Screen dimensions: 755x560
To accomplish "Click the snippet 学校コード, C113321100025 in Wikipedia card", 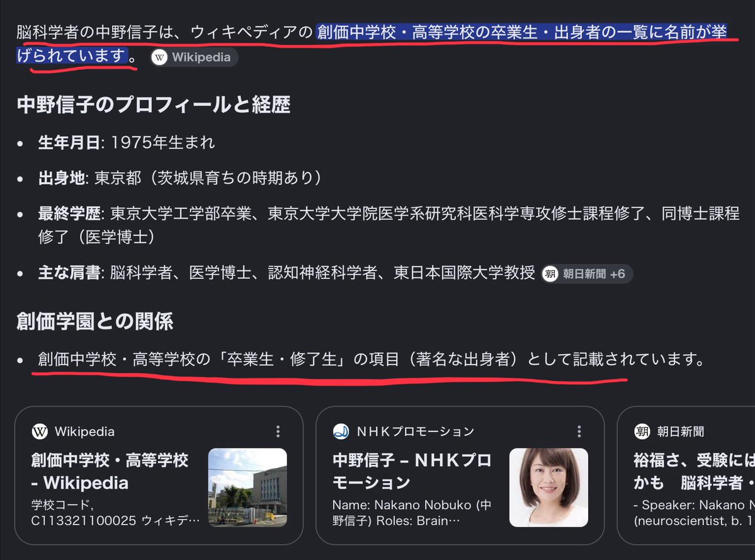I will coord(115,513).
